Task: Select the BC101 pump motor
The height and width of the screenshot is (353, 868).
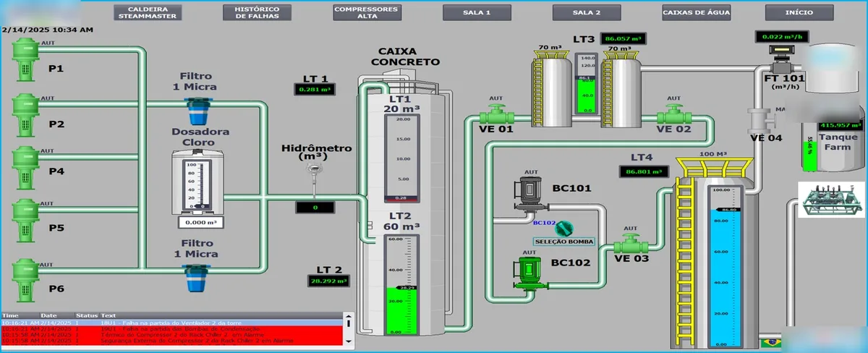Action: (x=529, y=194)
